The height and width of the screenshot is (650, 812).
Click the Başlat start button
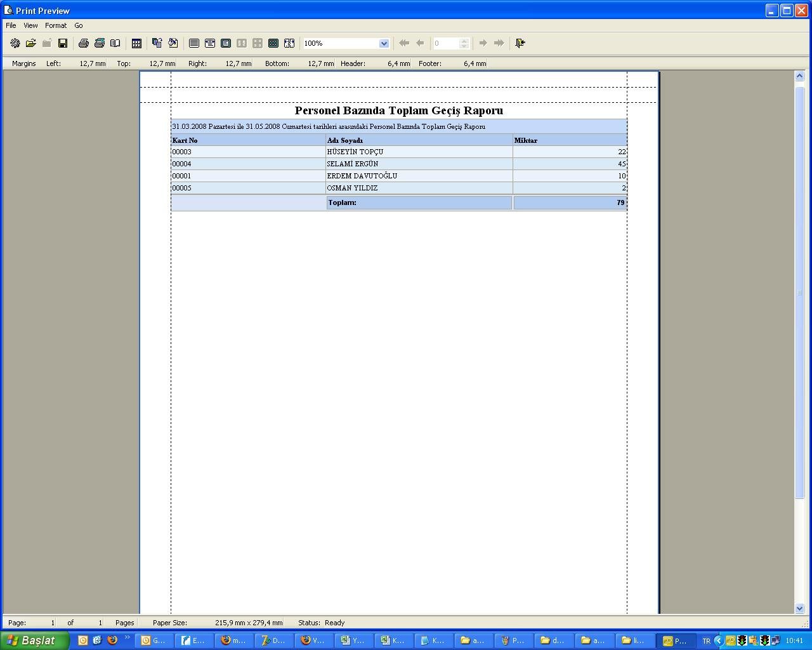point(34,640)
